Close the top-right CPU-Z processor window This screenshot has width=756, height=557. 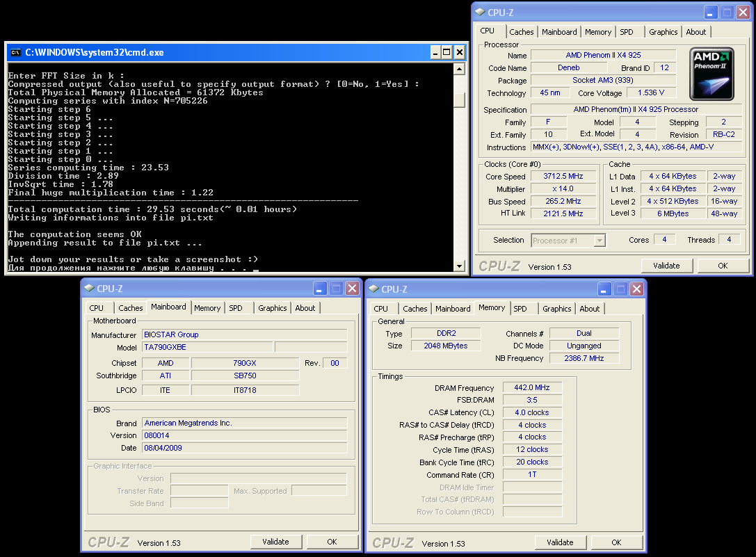tap(743, 12)
